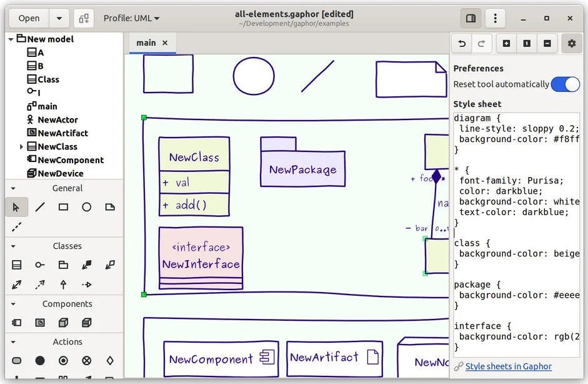Image resolution: width=588 pixels, height=384 pixels.
Task: Switch to the main diagram tab
Action: pyautogui.click(x=146, y=43)
